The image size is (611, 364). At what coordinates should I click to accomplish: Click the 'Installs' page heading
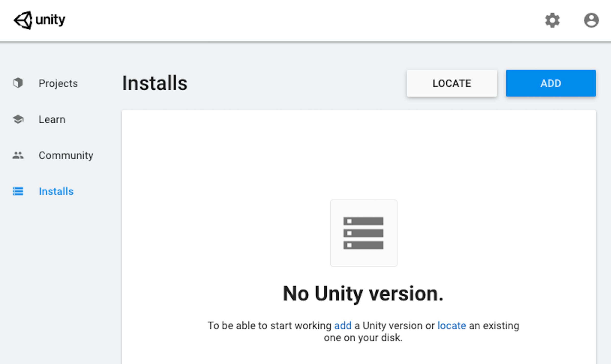pos(155,83)
